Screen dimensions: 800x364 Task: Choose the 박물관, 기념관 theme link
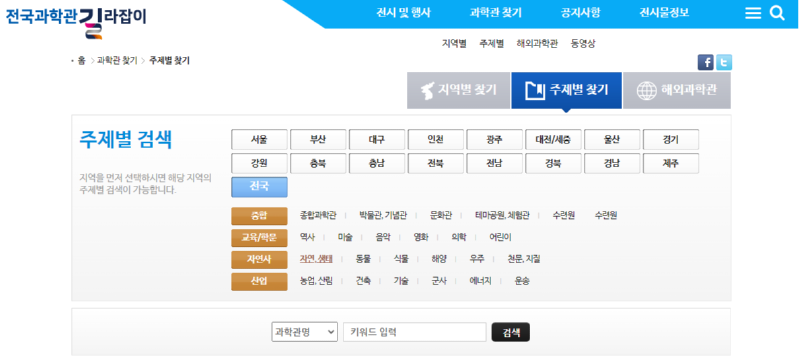383,215
